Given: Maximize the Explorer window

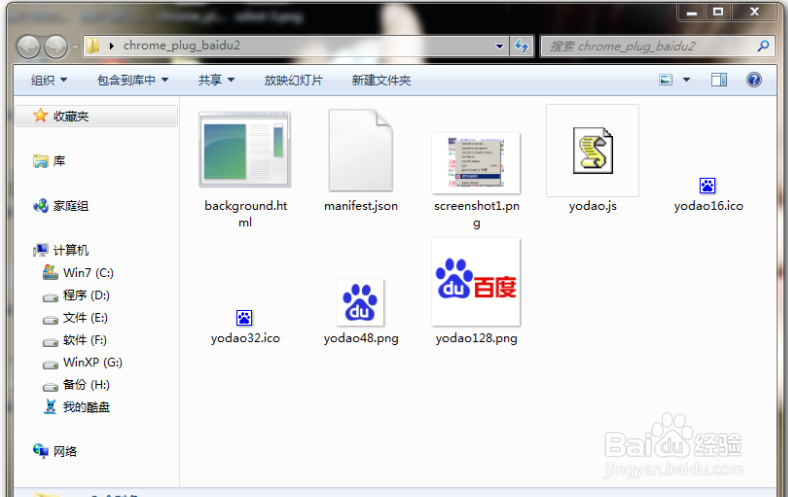Looking at the screenshot, I should [x=718, y=12].
